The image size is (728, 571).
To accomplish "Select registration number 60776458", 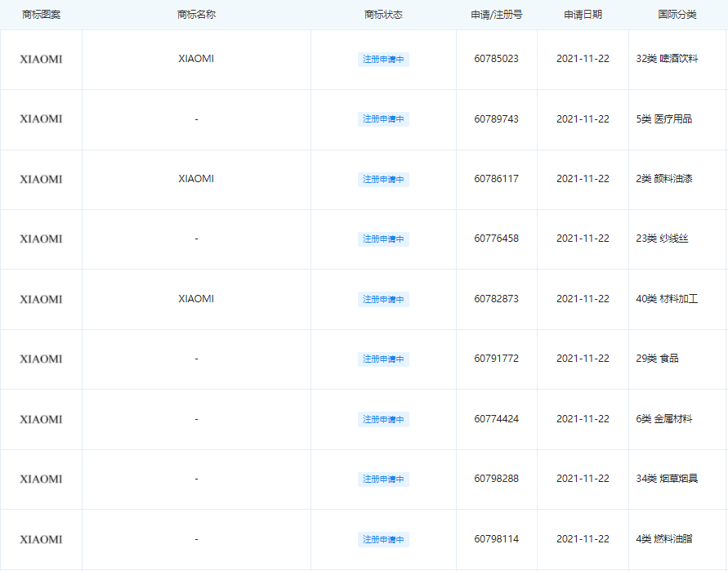I will (x=496, y=239).
